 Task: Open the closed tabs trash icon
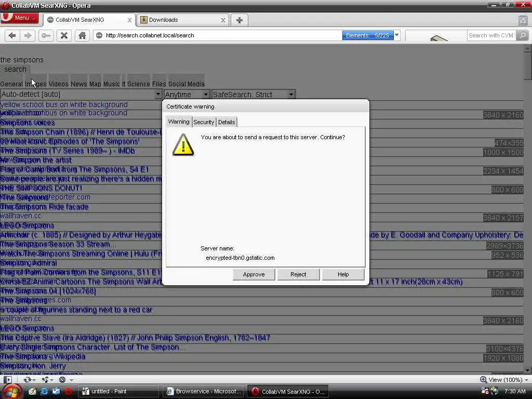pyautogui.click(x=523, y=20)
